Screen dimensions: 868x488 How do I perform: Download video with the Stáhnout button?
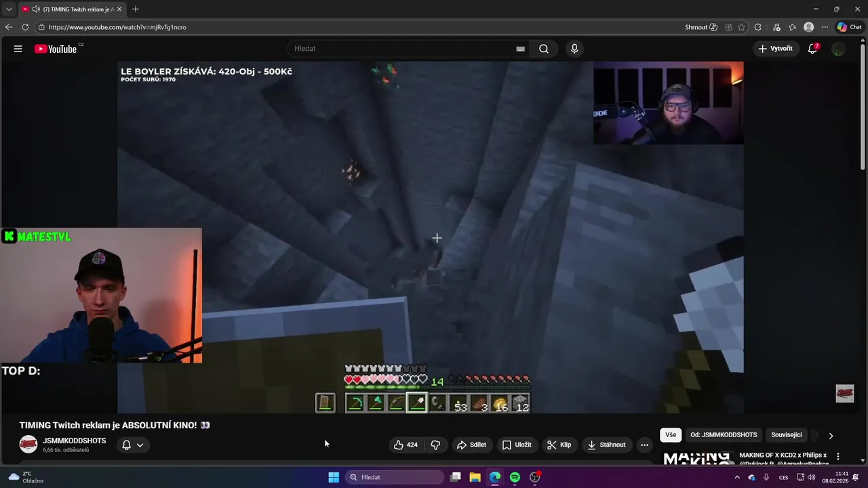(x=606, y=445)
